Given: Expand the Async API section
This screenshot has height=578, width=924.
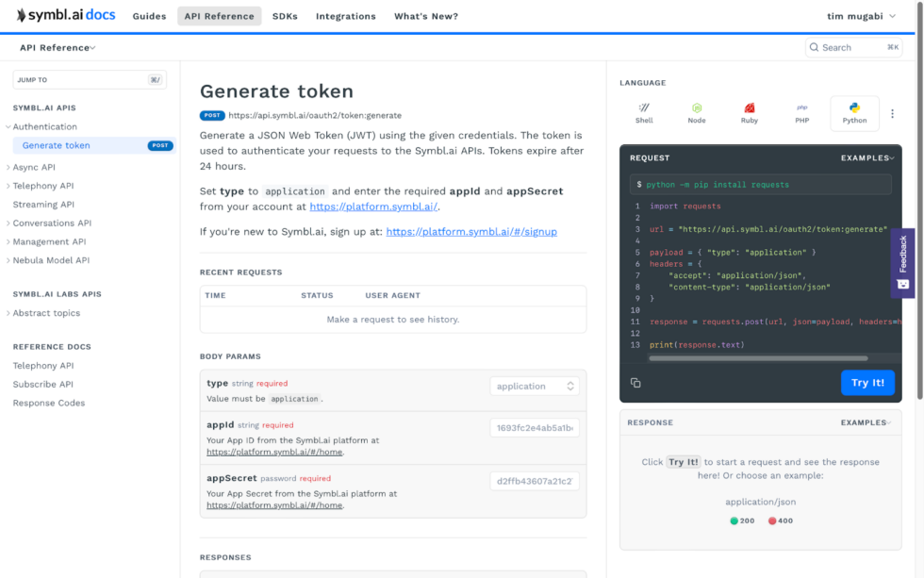Looking at the screenshot, I should point(36,167).
